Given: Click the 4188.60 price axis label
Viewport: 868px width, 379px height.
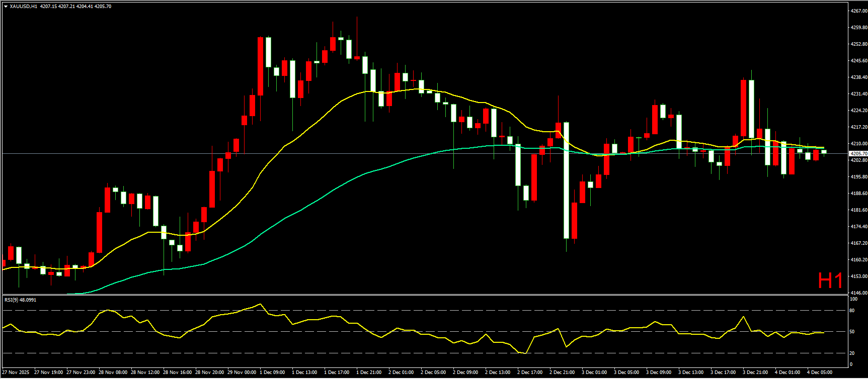Looking at the screenshot, I should pyautogui.click(x=858, y=194).
